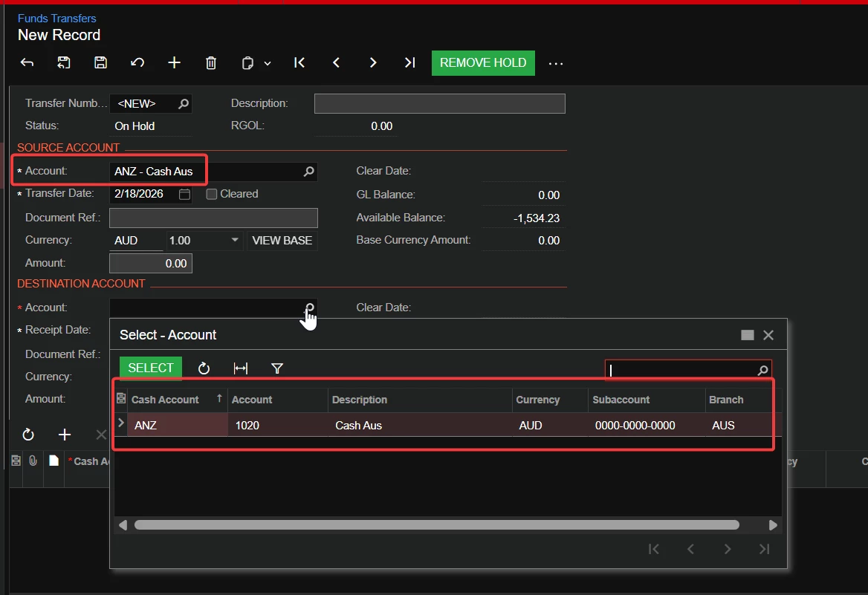Open the Funds Transfers breadcrumb link
This screenshot has height=595, width=868.
(x=56, y=19)
